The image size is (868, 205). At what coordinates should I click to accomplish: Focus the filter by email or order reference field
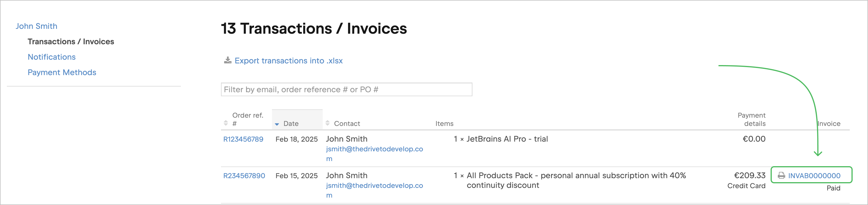tap(346, 89)
